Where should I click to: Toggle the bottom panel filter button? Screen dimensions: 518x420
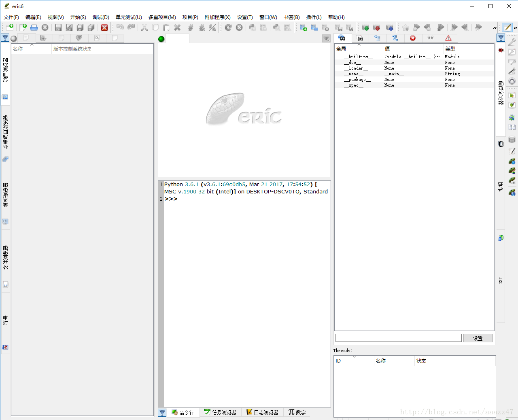pyautogui.click(x=162, y=412)
